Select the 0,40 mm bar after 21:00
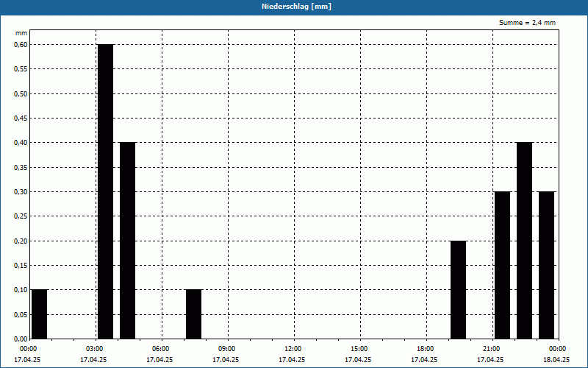This screenshot has width=588, height=368. point(524,241)
